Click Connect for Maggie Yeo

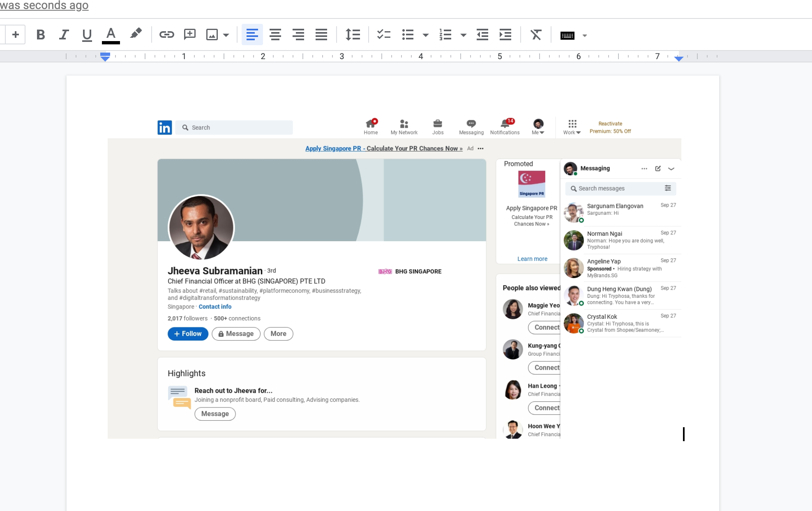pyautogui.click(x=544, y=327)
